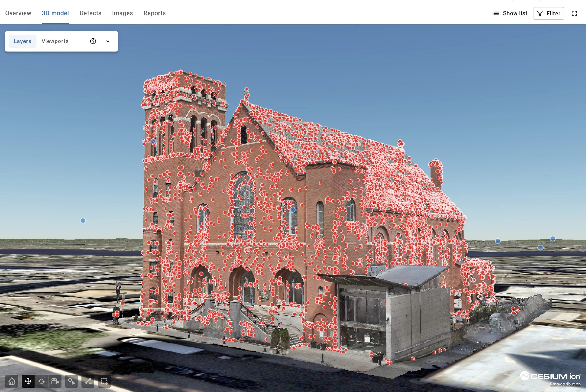Go to the Defects tab
This screenshot has width=586, height=392.
coord(90,13)
